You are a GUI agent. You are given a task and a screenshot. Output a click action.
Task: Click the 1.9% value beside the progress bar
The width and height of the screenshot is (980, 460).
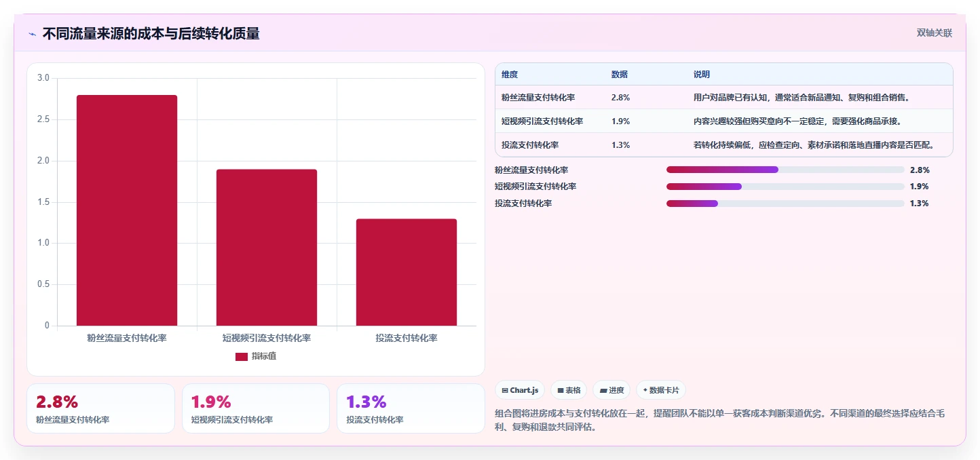click(x=920, y=187)
